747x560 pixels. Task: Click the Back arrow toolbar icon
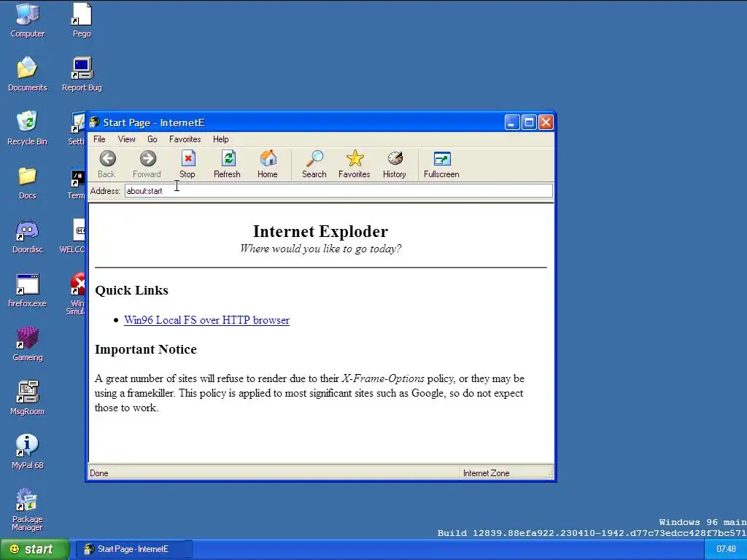pos(108,159)
